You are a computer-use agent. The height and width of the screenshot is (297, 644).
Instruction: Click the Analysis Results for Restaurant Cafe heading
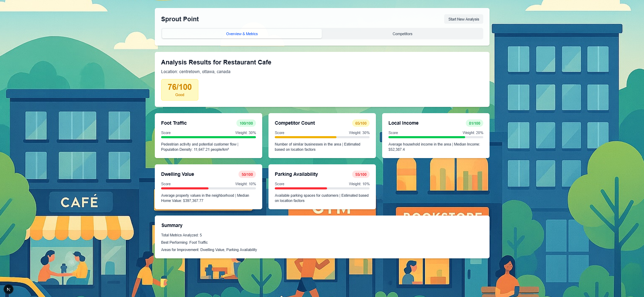(x=216, y=62)
